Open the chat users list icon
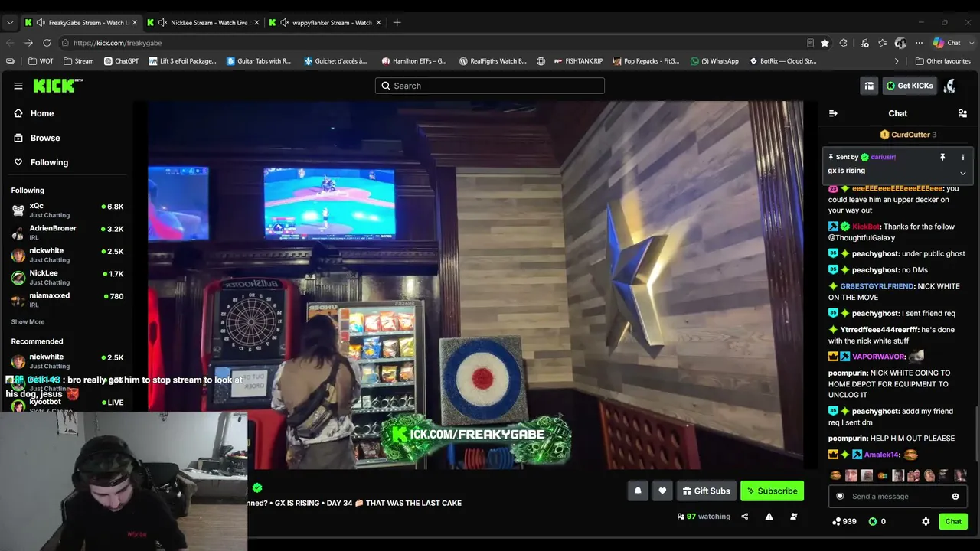This screenshot has width=980, height=551. coord(962,113)
